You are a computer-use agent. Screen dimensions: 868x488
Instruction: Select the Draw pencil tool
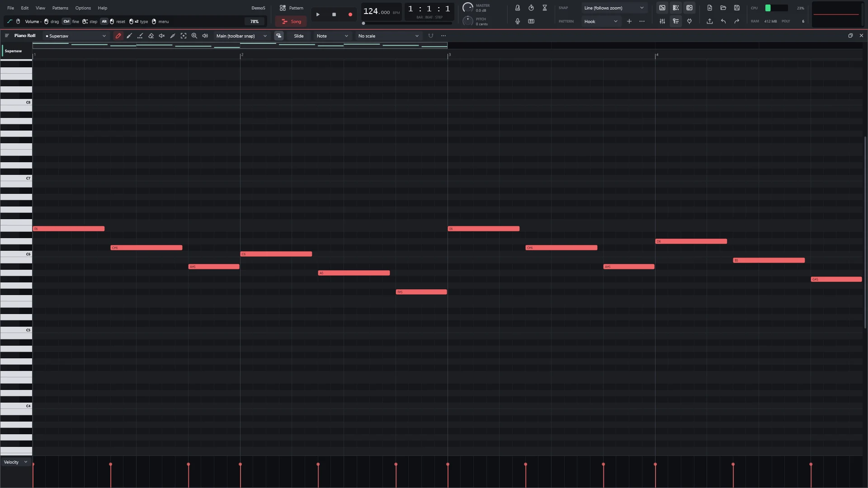click(118, 36)
